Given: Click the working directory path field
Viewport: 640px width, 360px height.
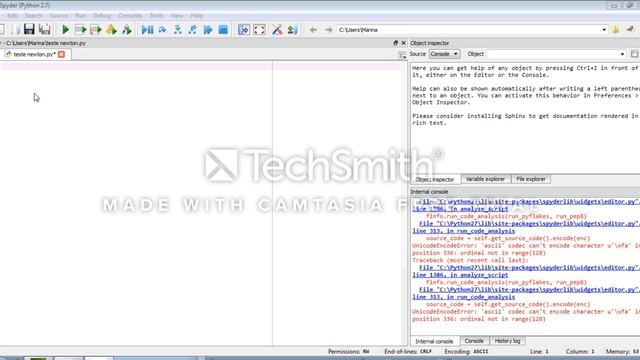Looking at the screenshot, I should (x=469, y=30).
